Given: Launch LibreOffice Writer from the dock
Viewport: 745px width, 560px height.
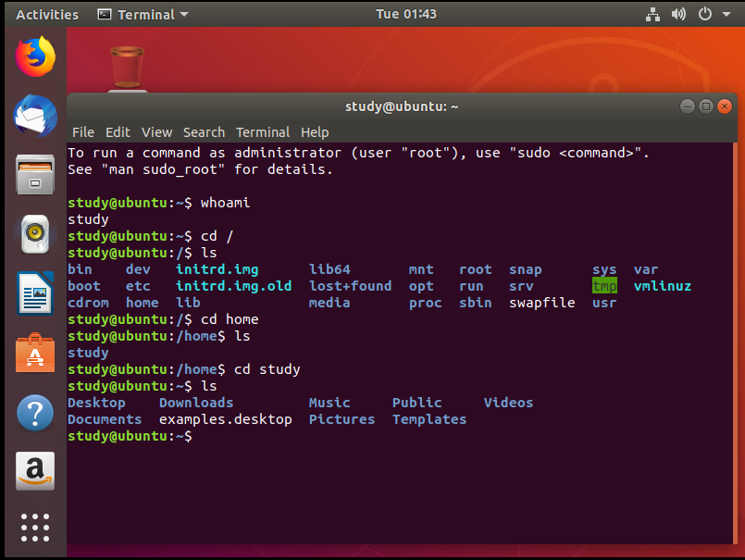Looking at the screenshot, I should click(34, 294).
